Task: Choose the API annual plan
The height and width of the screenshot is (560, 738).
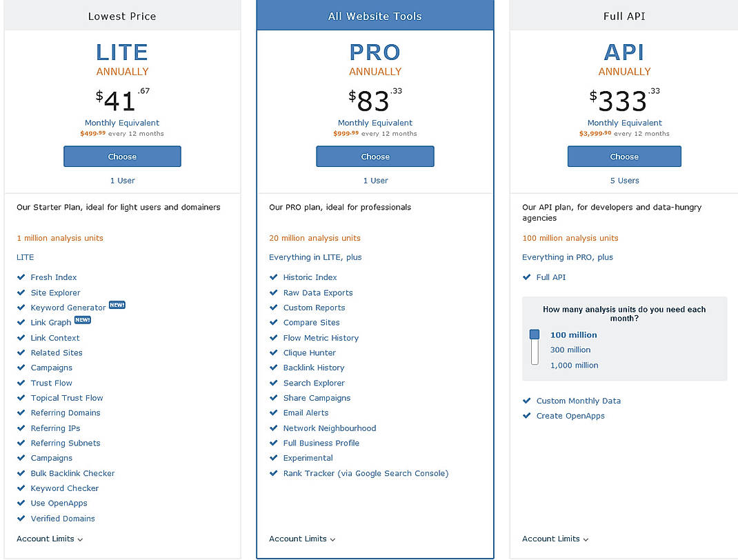Action: click(624, 157)
